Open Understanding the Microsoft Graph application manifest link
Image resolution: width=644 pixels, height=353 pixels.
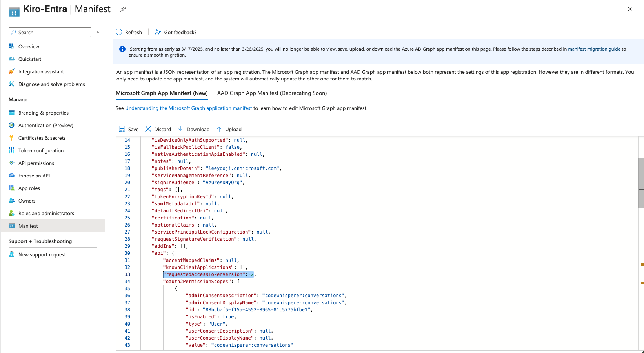coord(188,108)
